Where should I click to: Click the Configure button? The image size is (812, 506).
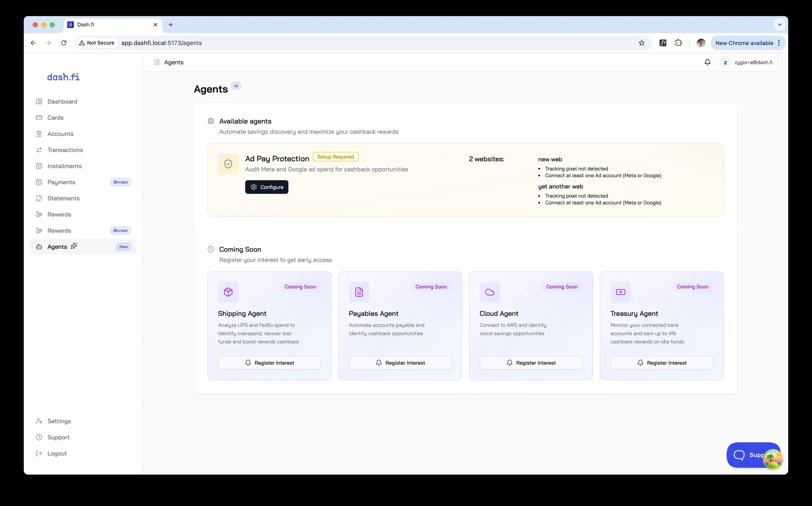[267, 187]
